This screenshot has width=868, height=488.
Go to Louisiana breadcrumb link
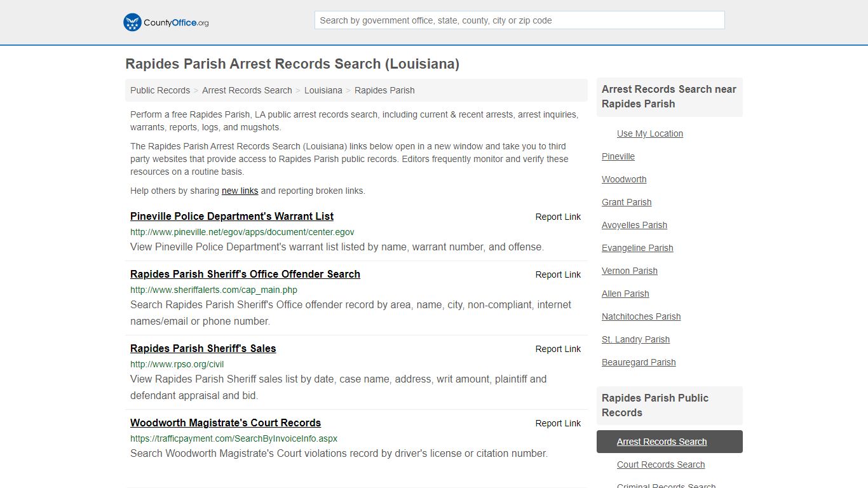[x=323, y=90]
